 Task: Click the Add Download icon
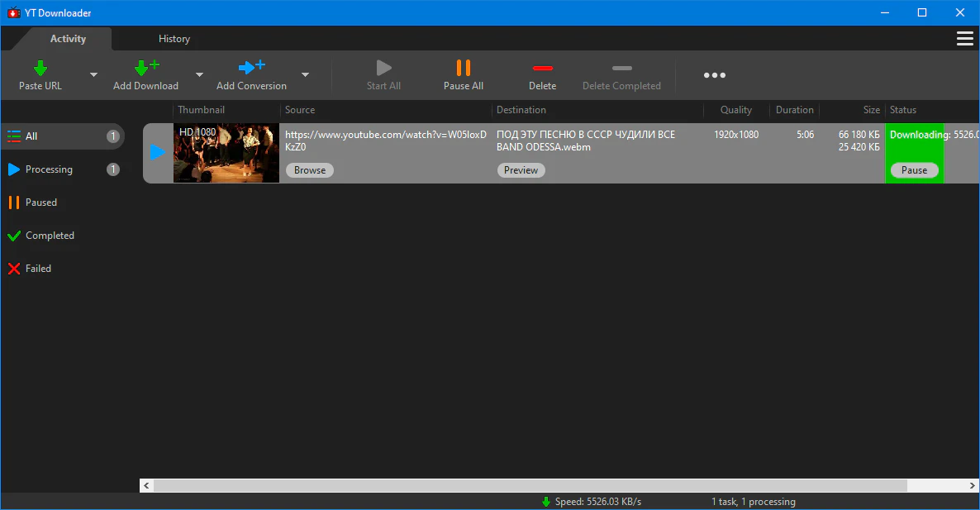pyautogui.click(x=146, y=69)
